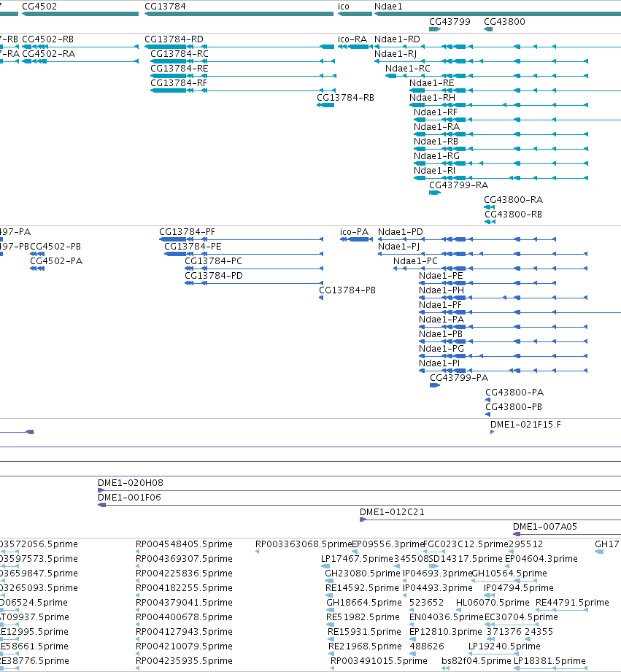Open transcript label Ndae1-RB

point(436,141)
